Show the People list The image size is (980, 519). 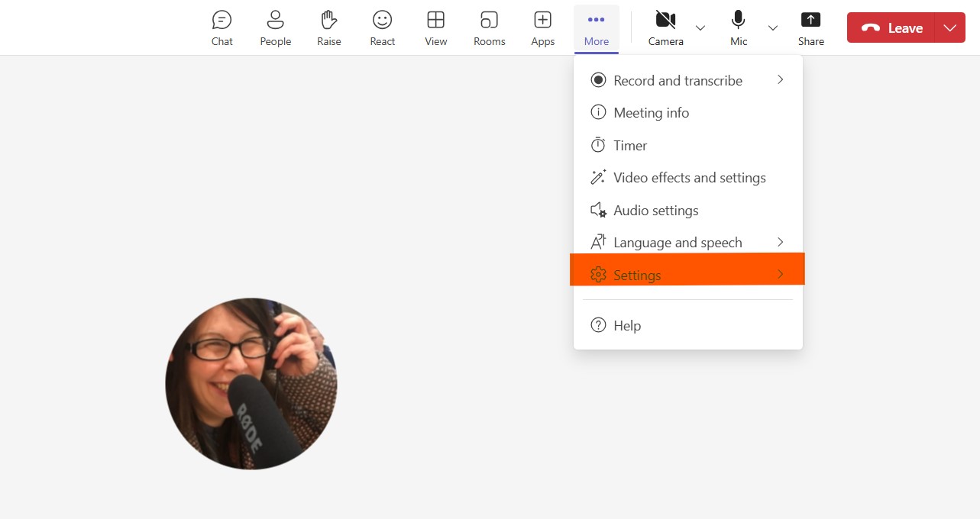[275, 28]
